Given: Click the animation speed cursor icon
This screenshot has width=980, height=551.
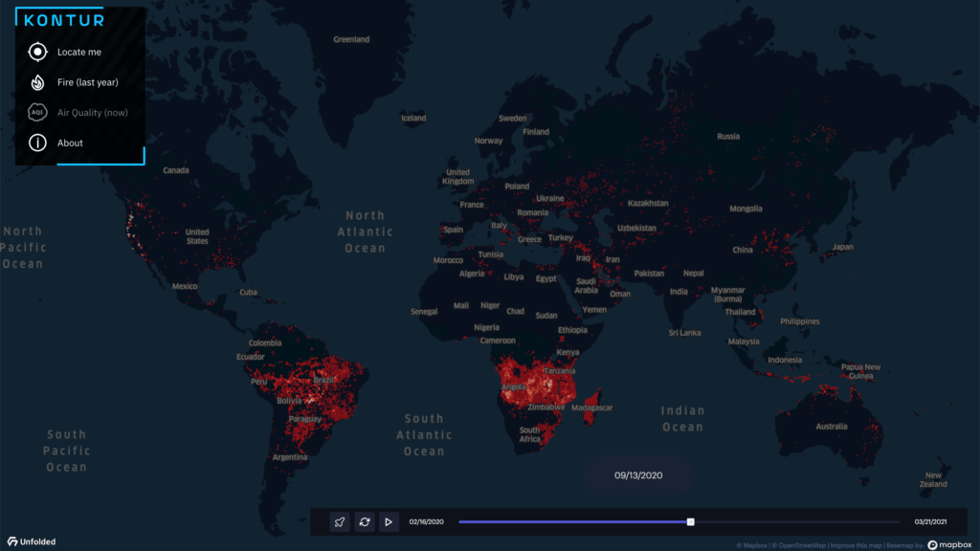Looking at the screenshot, I should (340, 522).
